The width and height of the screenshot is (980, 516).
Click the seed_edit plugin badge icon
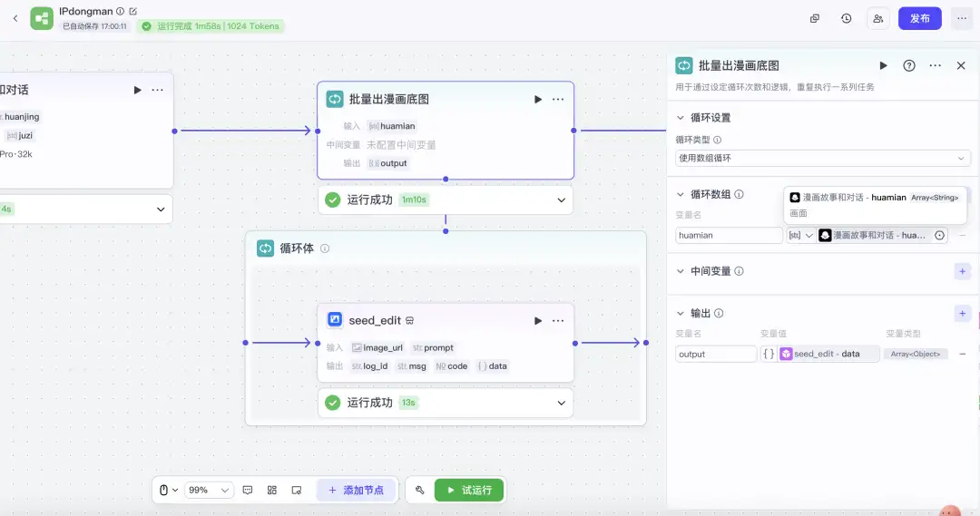tap(409, 320)
